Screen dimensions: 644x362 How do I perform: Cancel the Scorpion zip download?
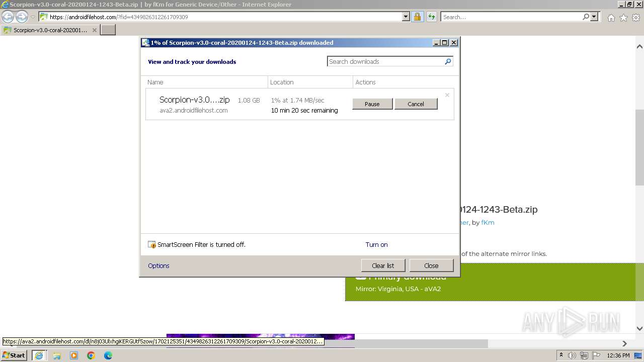pyautogui.click(x=416, y=104)
